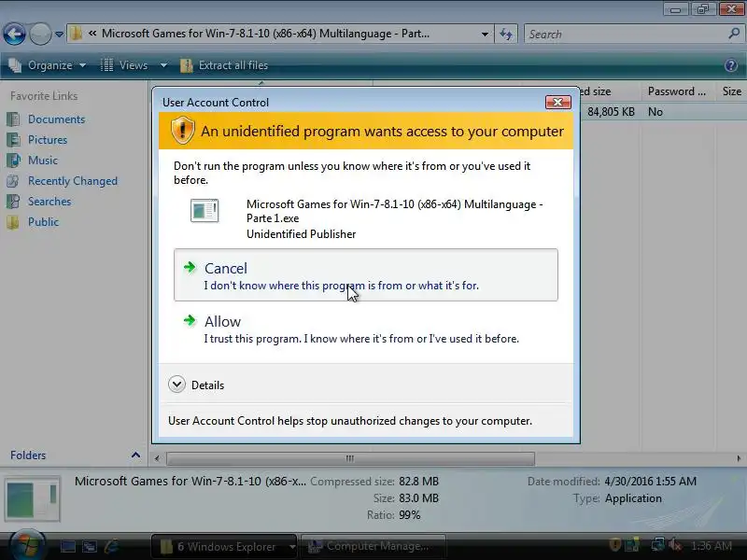Expand the Folders pane
The height and width of the screenshot is (560, 747).
click(135, 455)
